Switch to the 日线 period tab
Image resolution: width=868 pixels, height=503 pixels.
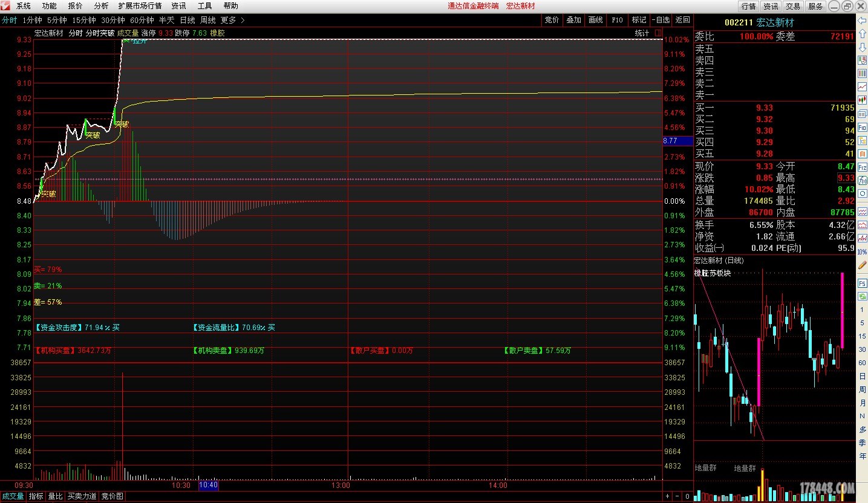point(188,20)
